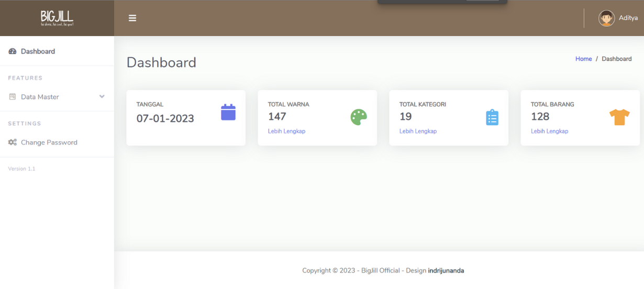The image size is (644, 289).
Task: Click the blue calendar icon
Action: 228,113
